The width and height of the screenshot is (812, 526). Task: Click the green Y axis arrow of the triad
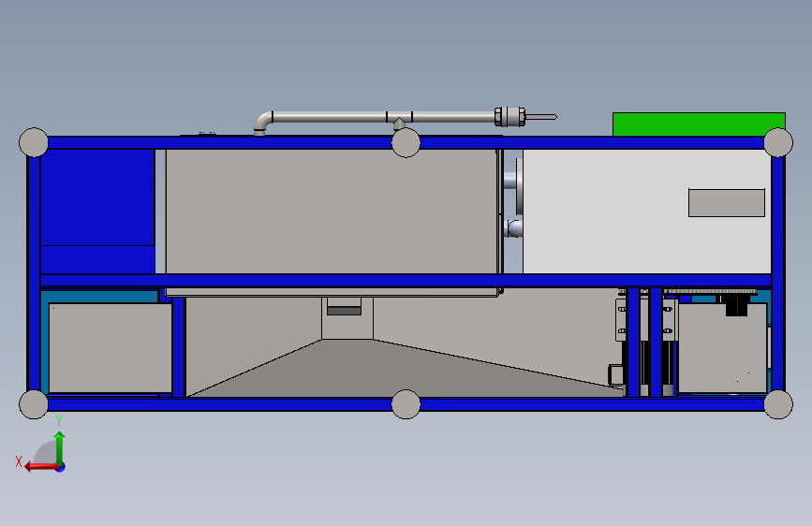click(x=60, y=447)
